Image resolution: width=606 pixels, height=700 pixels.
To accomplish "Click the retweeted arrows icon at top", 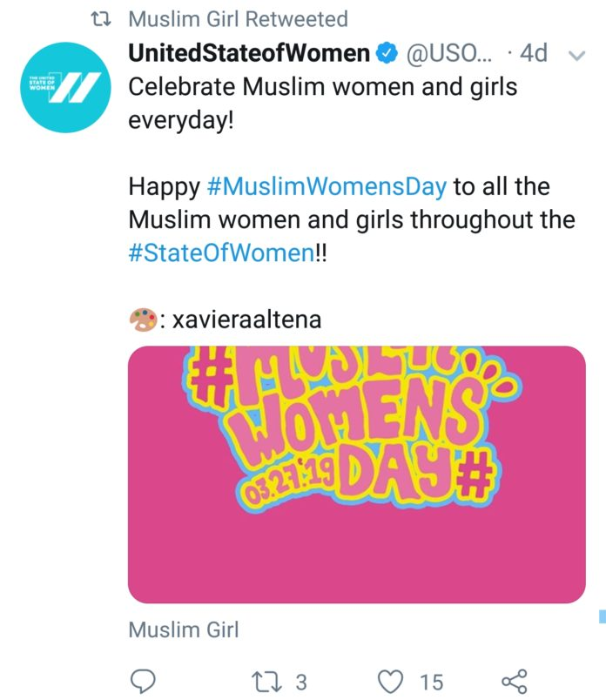I will click(x=100, y=19).
